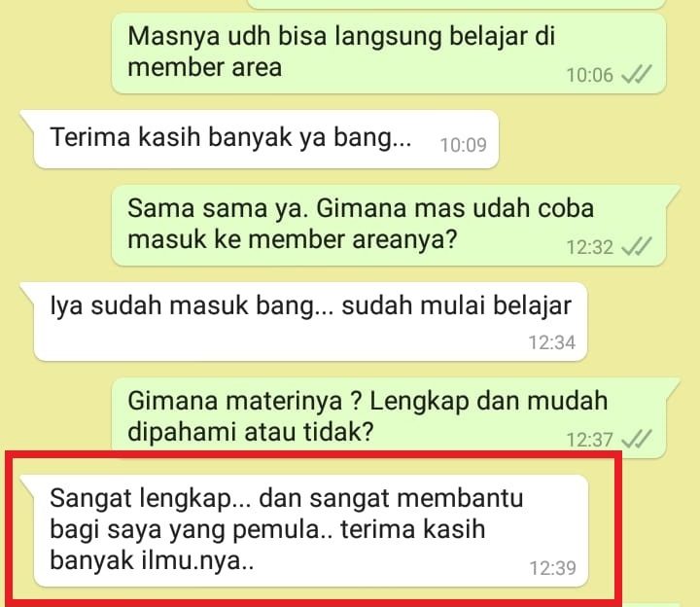Image resolution: width=700 pixels, height=607 pixels.
Task: Tap the 12:32 timestamp
Action: (590, 247)
